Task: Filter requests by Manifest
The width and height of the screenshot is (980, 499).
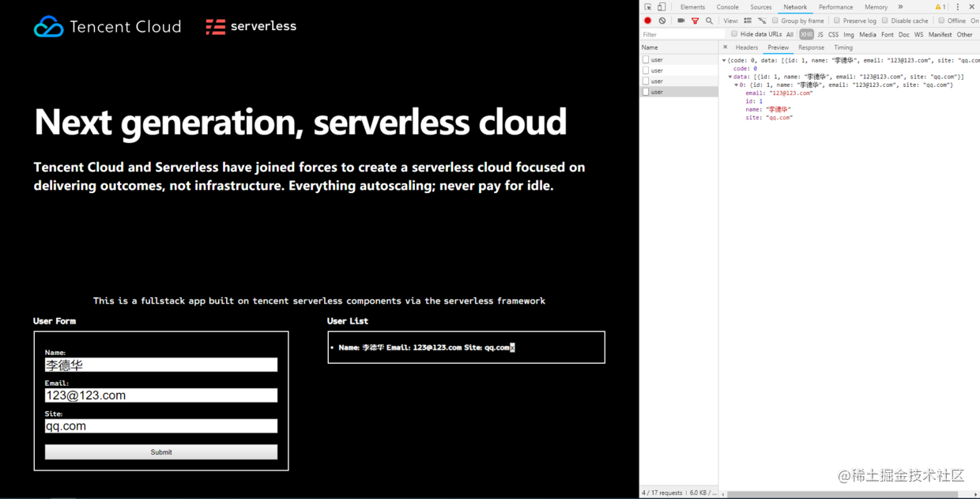Action: 940,35
